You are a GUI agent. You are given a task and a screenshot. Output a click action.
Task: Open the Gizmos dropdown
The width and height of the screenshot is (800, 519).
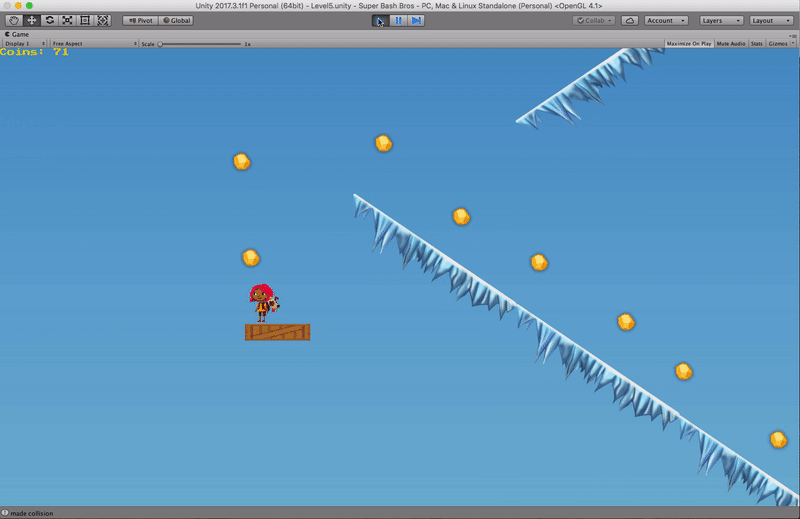pos(781,44)
